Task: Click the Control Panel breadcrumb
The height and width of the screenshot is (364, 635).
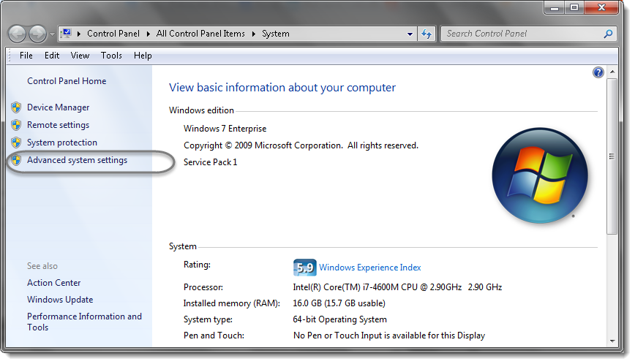Action: pyautogui.click(x=113, y=34)
